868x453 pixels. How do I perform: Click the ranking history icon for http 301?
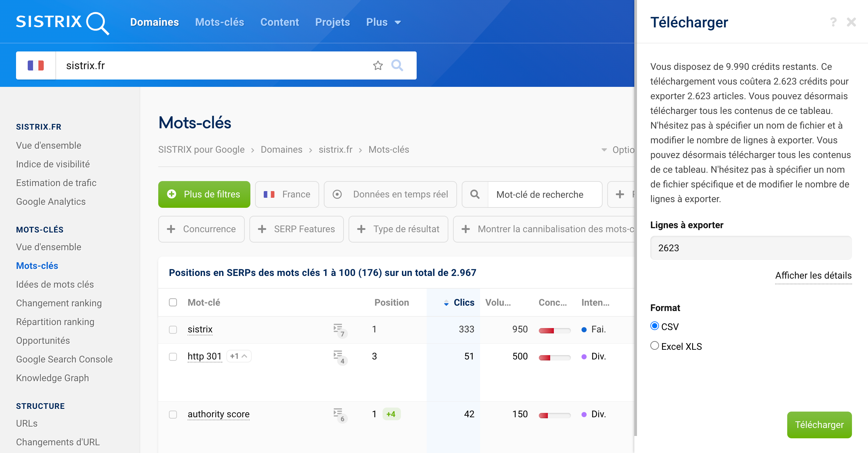339,356
